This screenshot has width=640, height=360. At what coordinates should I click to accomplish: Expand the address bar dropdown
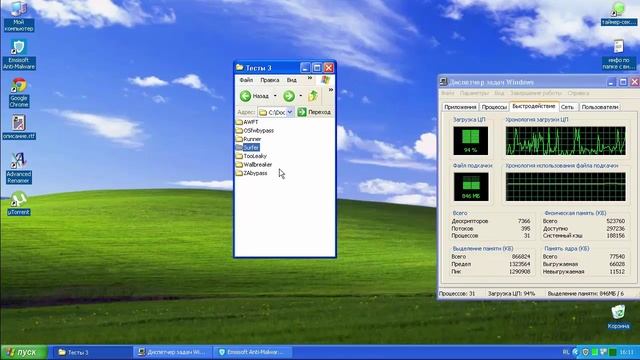click(290, 112)
